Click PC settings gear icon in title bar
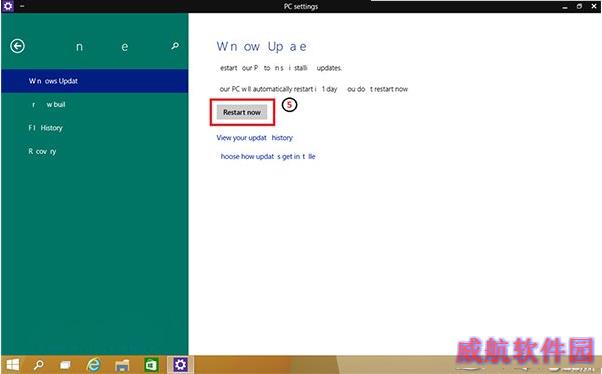The image size is (602, 374). point(8,6)
